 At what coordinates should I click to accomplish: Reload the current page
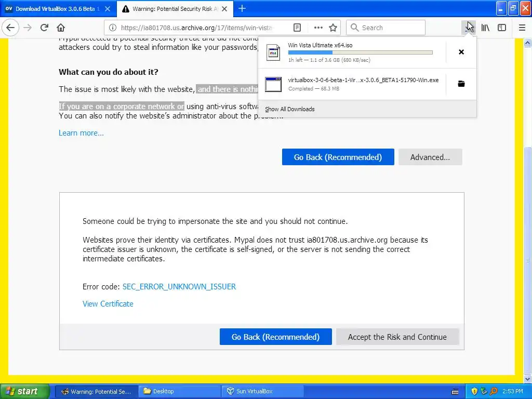click(44, 28)
